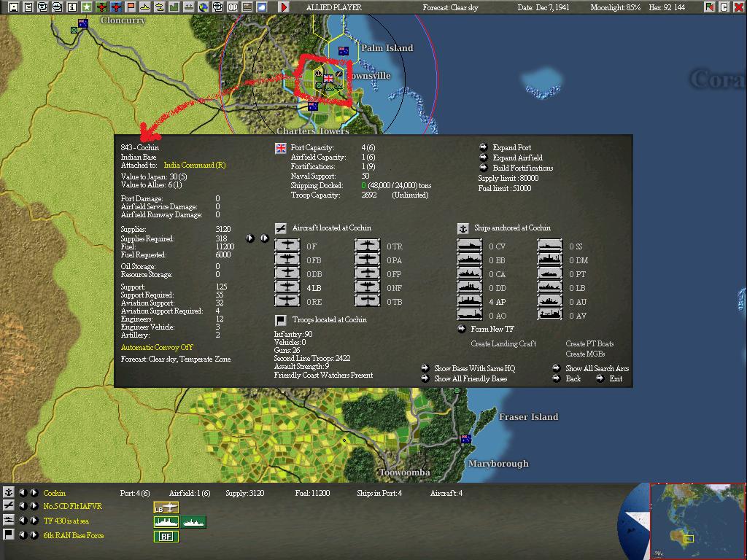Click India Command (R) HQ link
Screen dimensions: 747x560
click(x=194, y=166)
